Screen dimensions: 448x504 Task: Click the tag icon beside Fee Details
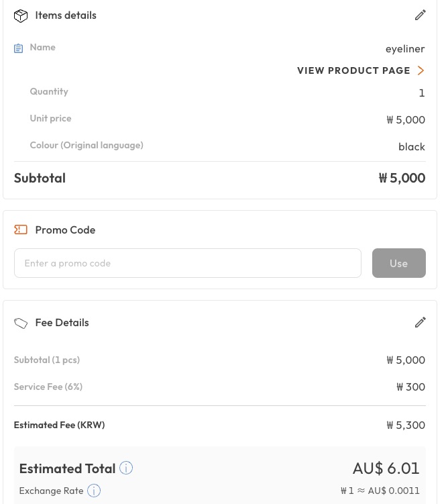pos(21,323)
